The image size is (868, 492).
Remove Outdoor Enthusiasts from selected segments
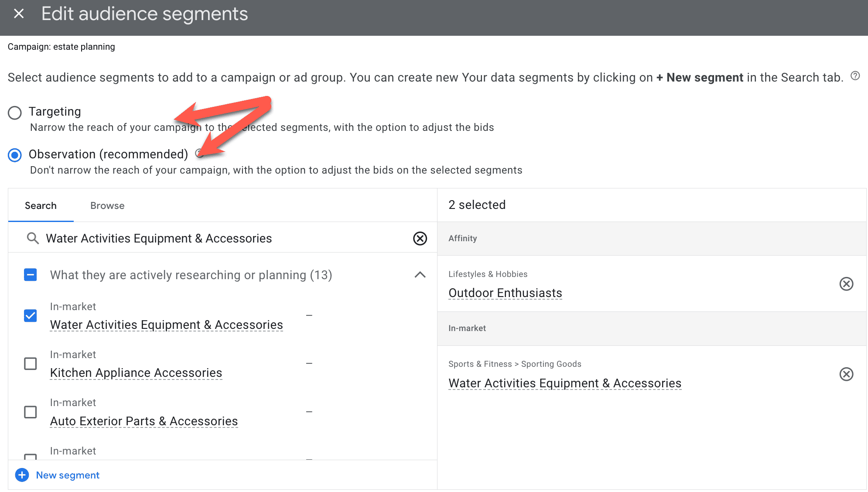[846, 284]
